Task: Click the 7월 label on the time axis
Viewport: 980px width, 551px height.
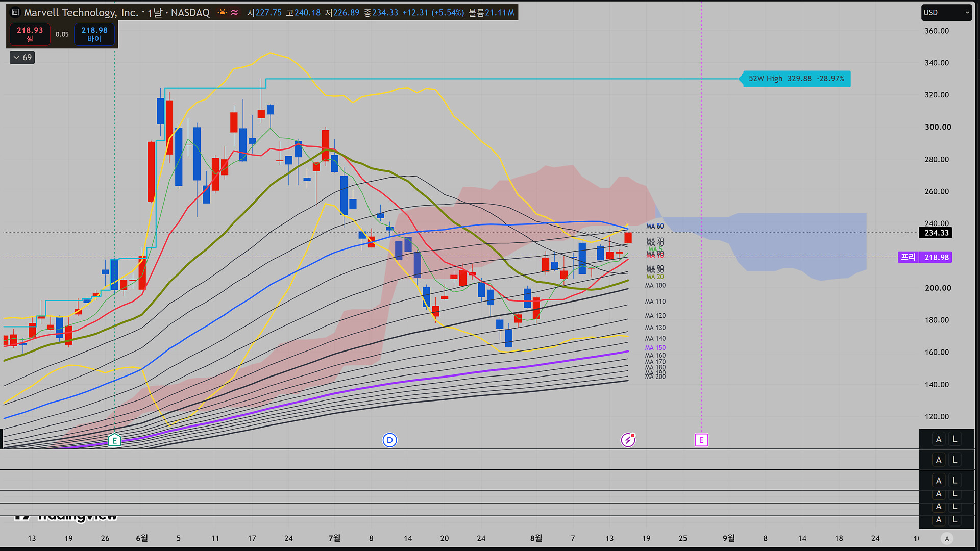Action: click(334, 538)
